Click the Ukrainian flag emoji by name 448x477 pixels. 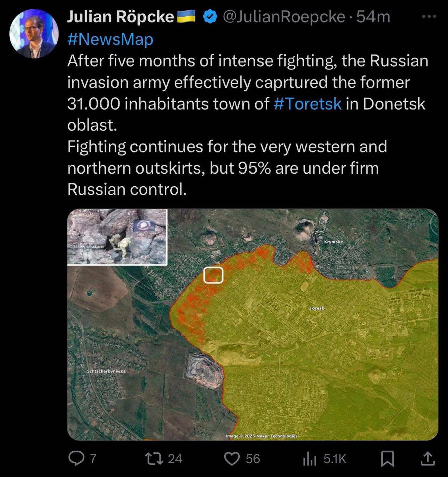click(186, 17)
